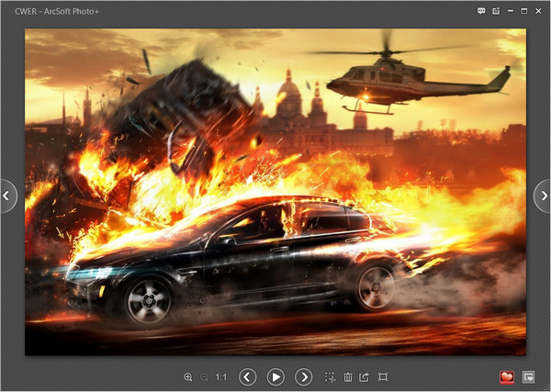
Task: Click the red heart favorite icon
Action: (506, 376)
